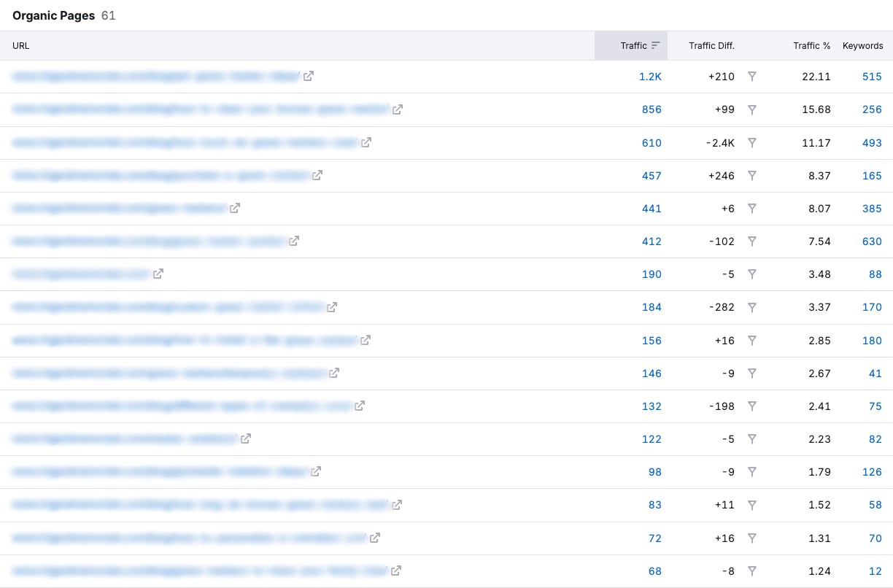Open external link icon in 156 traffic row
The image size is (893, 588).
tap(366, 340)
